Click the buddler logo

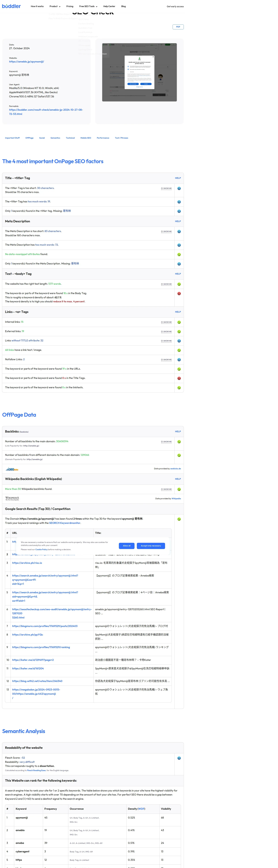coord(11,6)
